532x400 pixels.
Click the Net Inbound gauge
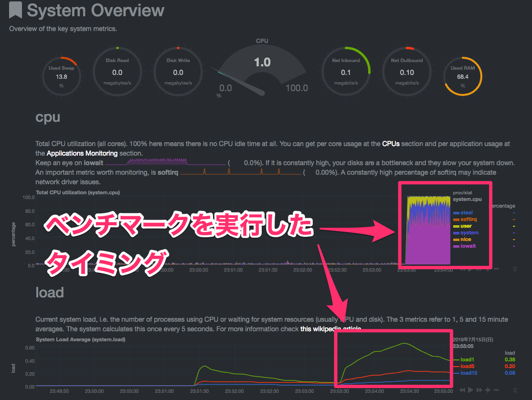(x=346, y=72)
